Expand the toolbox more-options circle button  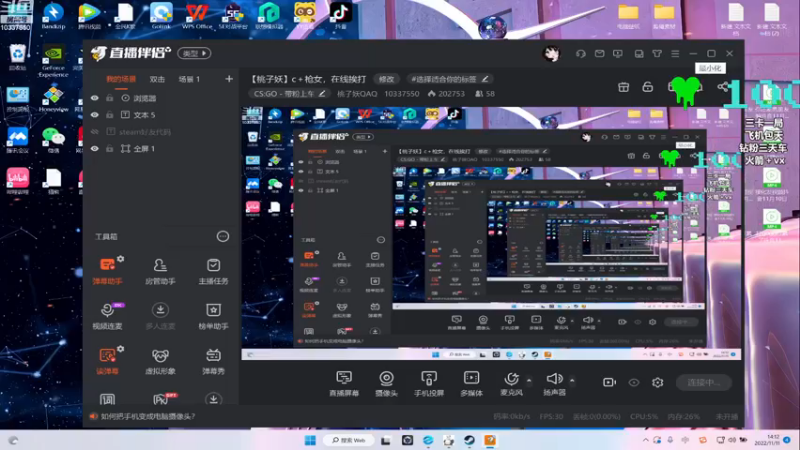click(x=222, y=236)
